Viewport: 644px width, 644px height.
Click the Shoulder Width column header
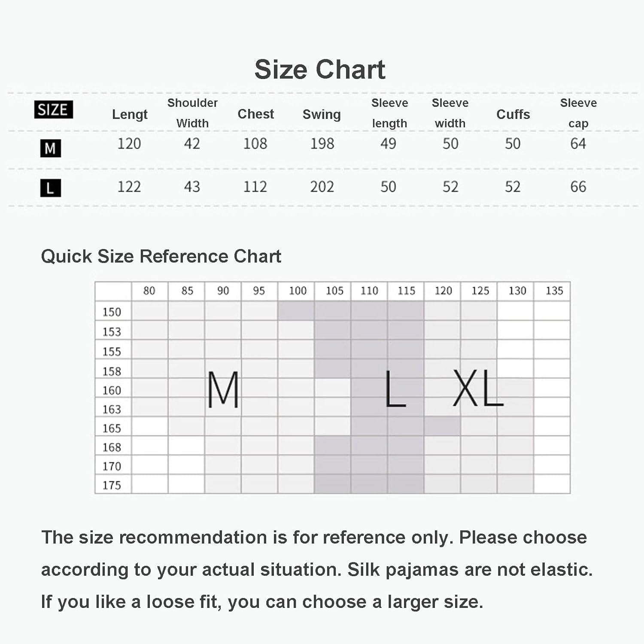click(x=192, y=113)
